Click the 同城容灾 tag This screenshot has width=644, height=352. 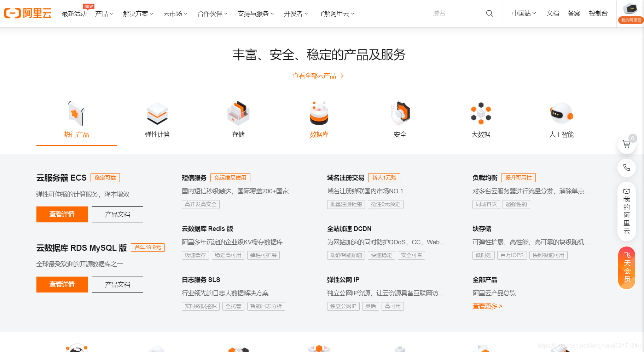486,204
